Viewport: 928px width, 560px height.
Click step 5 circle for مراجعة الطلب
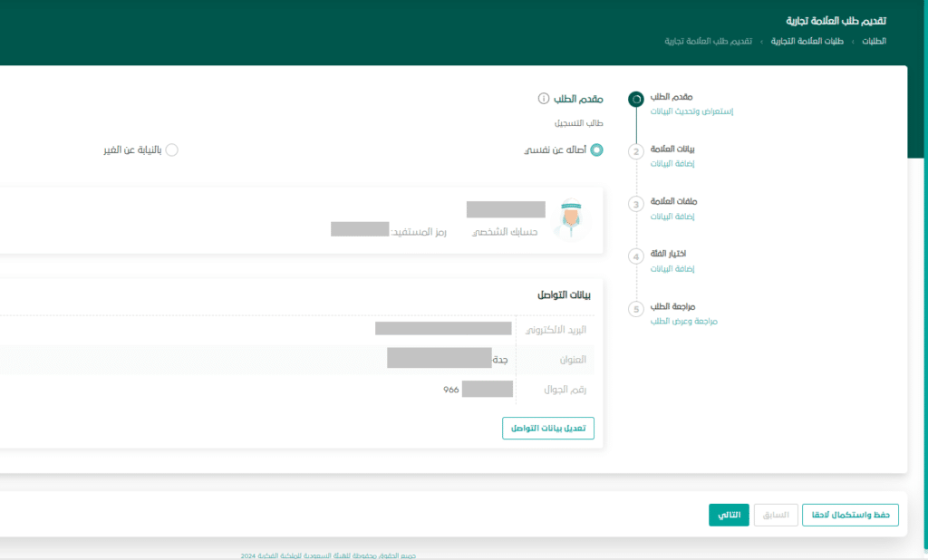pos(636,309)
